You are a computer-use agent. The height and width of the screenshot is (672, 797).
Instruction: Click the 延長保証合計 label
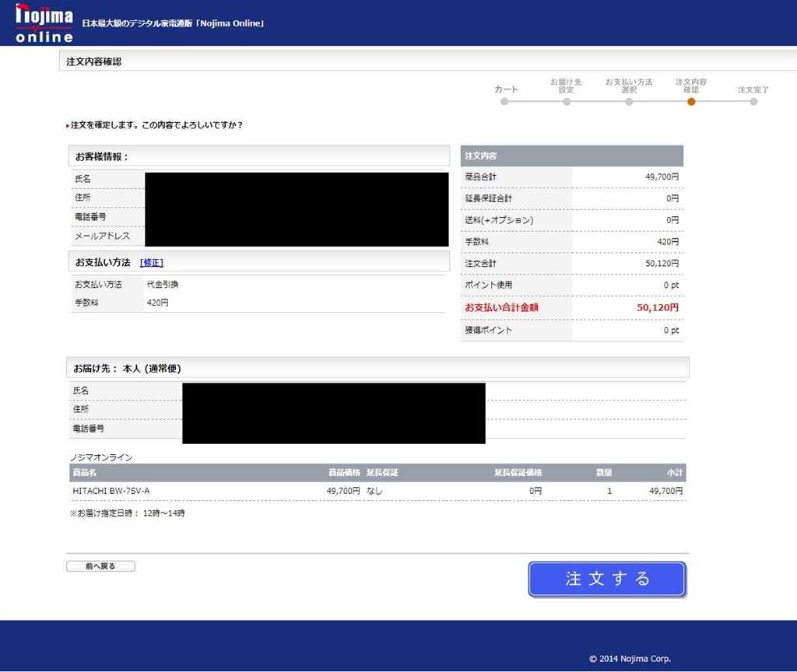click(x=489, y=198)
